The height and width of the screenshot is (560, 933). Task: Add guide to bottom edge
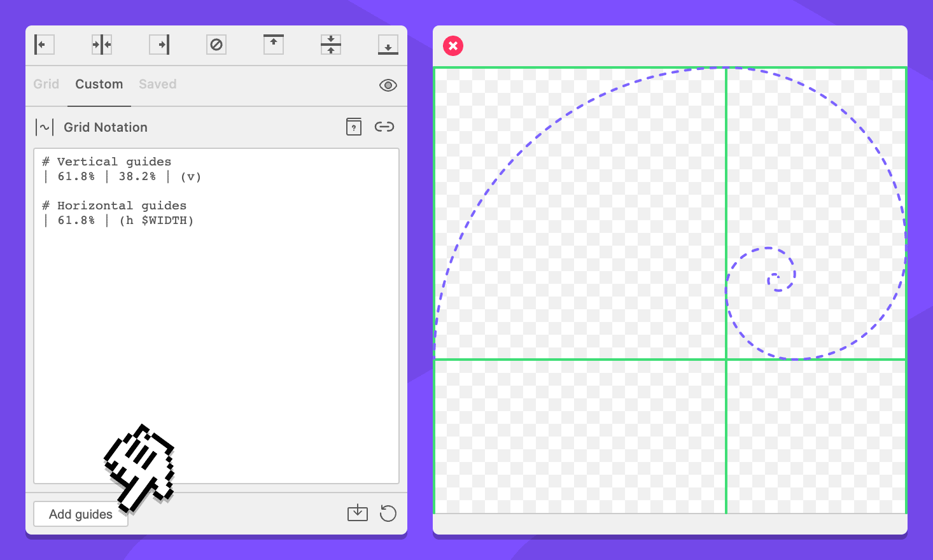pos(388,45)
